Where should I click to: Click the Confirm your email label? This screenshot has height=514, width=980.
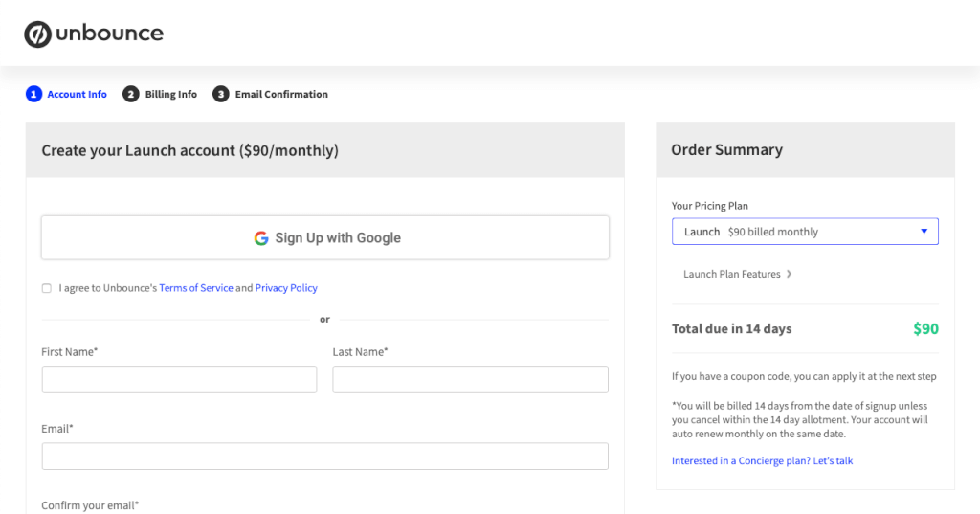tap(90, 505)
